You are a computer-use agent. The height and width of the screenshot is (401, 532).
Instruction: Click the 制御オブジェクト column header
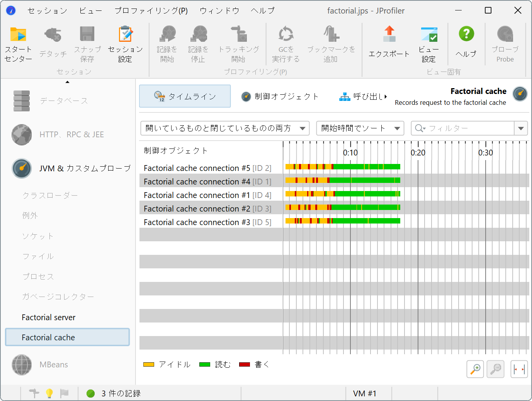(x=176, y=151)
